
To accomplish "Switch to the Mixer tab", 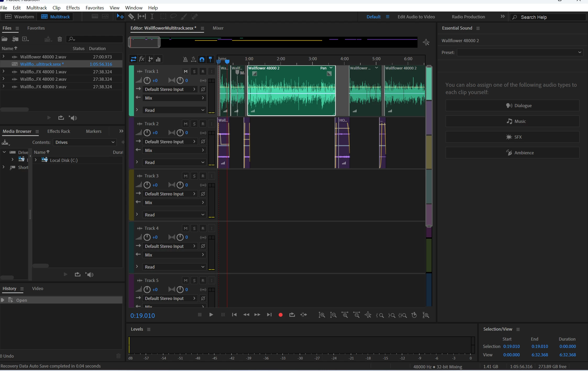I will point(218,28).
